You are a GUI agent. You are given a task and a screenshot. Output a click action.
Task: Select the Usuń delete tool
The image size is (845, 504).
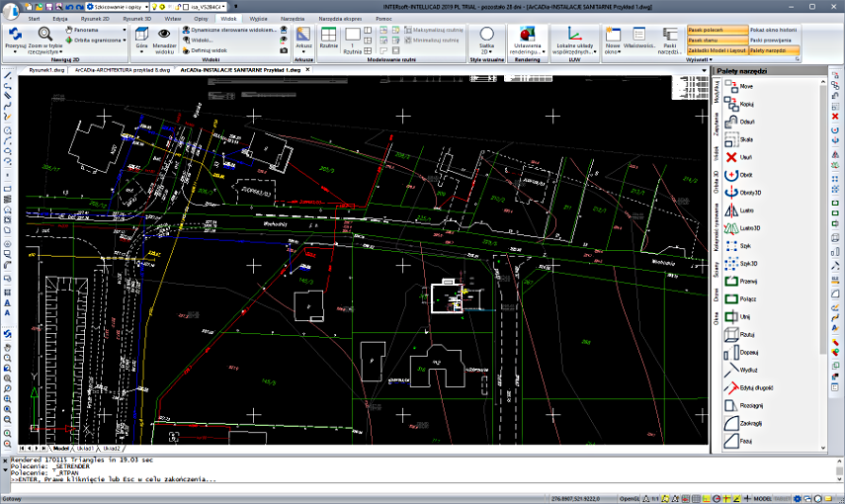tap(738, 157)
